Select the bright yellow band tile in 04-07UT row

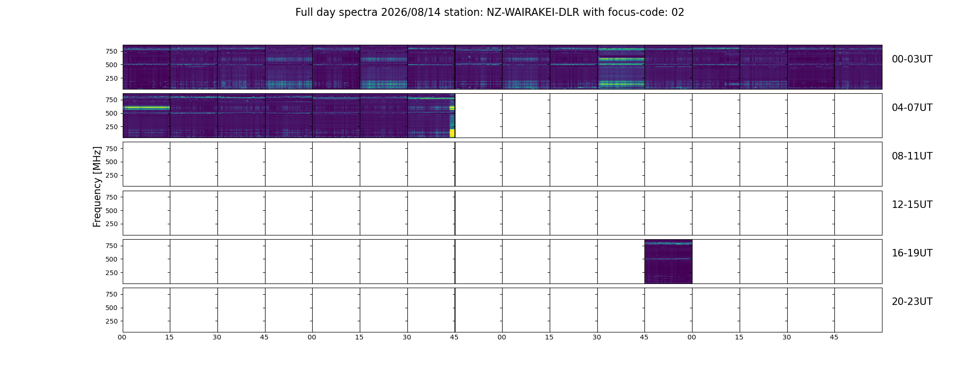pos(147,116)
